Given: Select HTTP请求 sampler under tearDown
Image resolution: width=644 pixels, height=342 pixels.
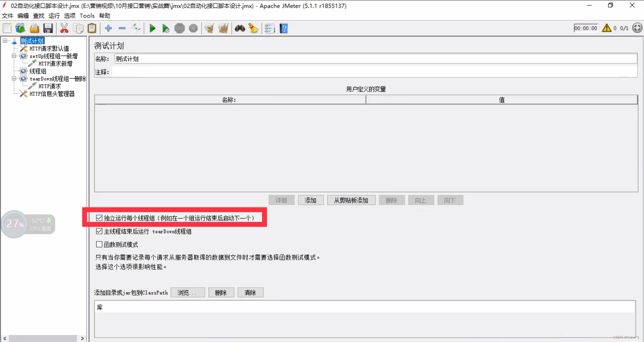Looking at the screenshot, I should (x=50, y=86).
